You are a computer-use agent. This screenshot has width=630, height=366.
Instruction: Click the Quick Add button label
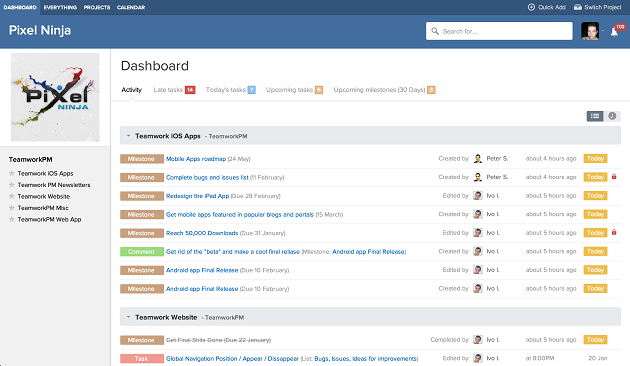[552, 7]
